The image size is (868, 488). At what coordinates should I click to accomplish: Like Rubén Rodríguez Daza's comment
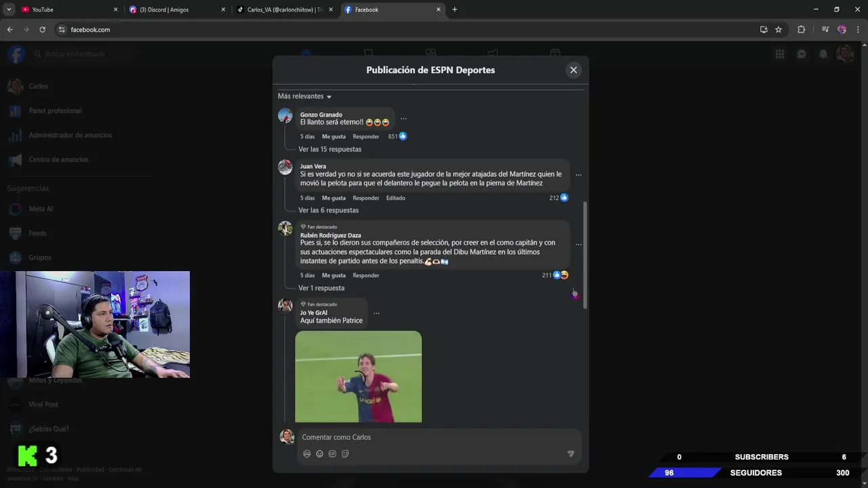(x=334, y=275)
